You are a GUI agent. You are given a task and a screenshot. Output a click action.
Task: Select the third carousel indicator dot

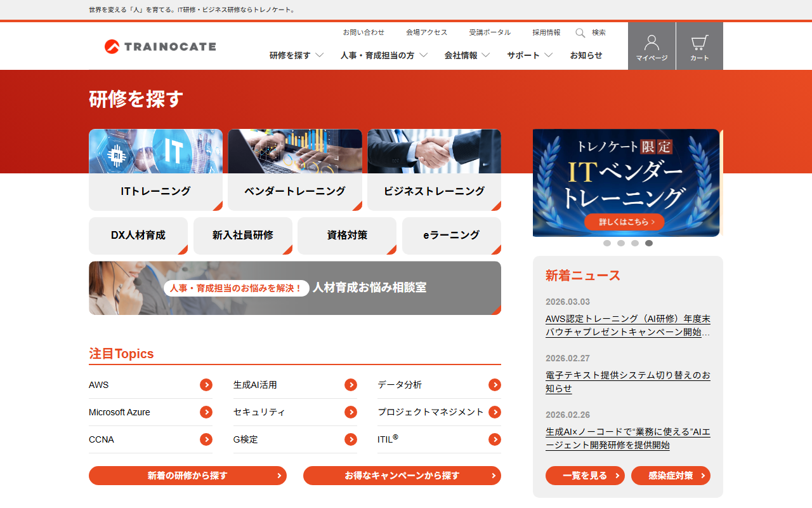click(635, 243)
